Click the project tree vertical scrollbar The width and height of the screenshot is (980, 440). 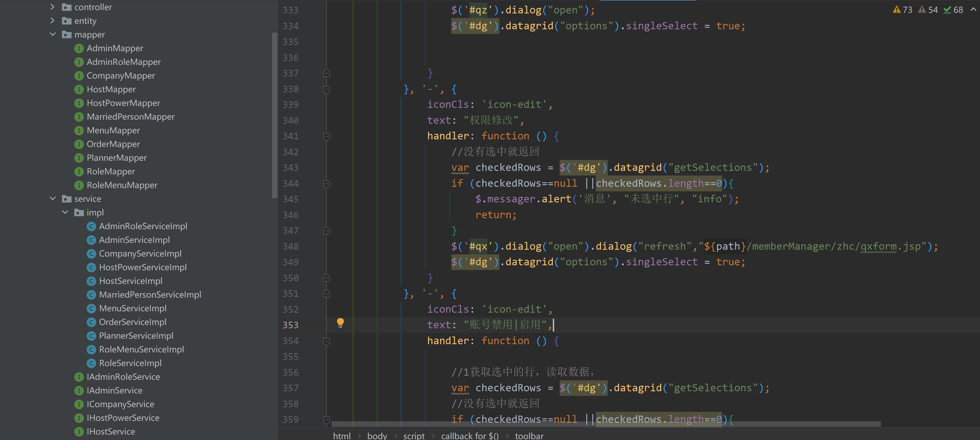coord(275,115)
